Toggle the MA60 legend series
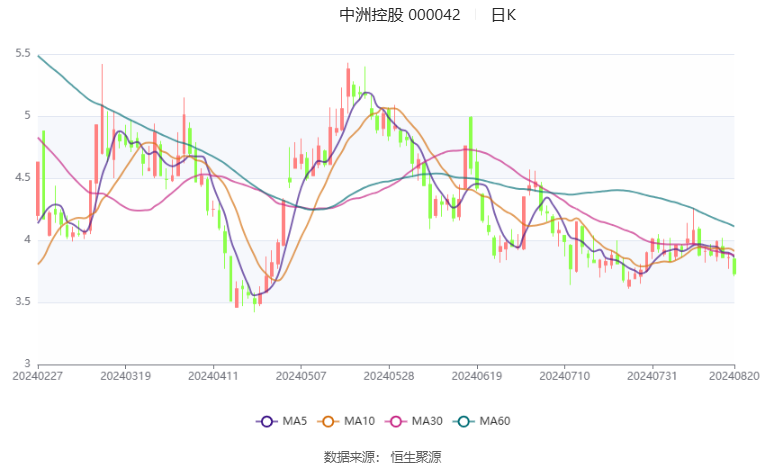Image resolution: width=765 pixels, height=465 pixels. [482, 421]
